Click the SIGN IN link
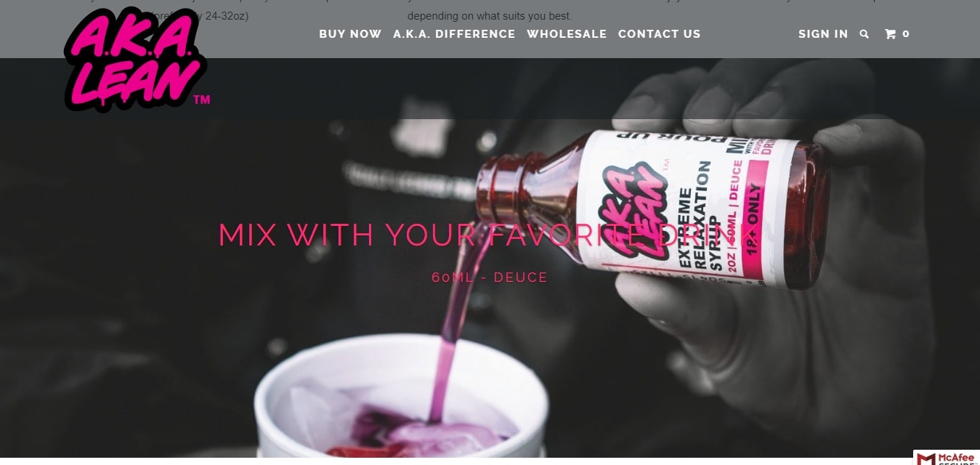The height and width of the screenshot is (465, 980). [823, 34]
